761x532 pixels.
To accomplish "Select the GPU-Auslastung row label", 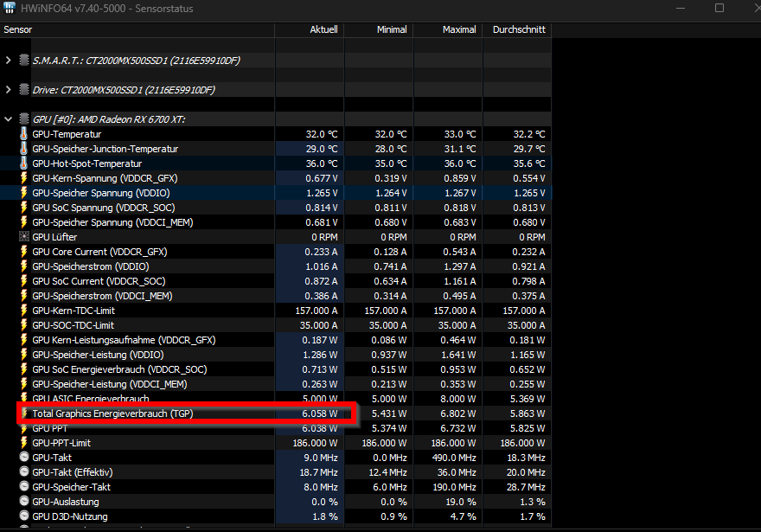I will coord(66,502).
